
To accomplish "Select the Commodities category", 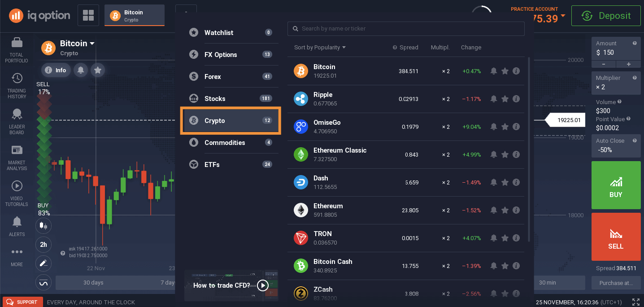I will click(225, 142).
